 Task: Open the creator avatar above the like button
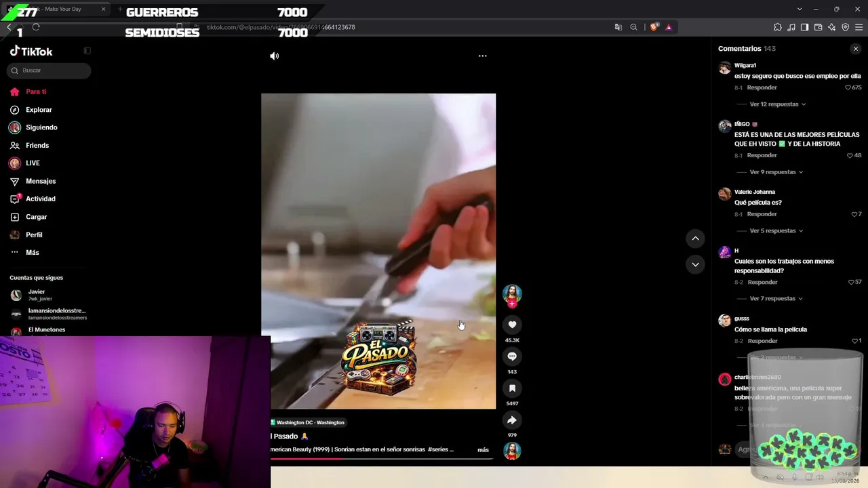(512, 293)
